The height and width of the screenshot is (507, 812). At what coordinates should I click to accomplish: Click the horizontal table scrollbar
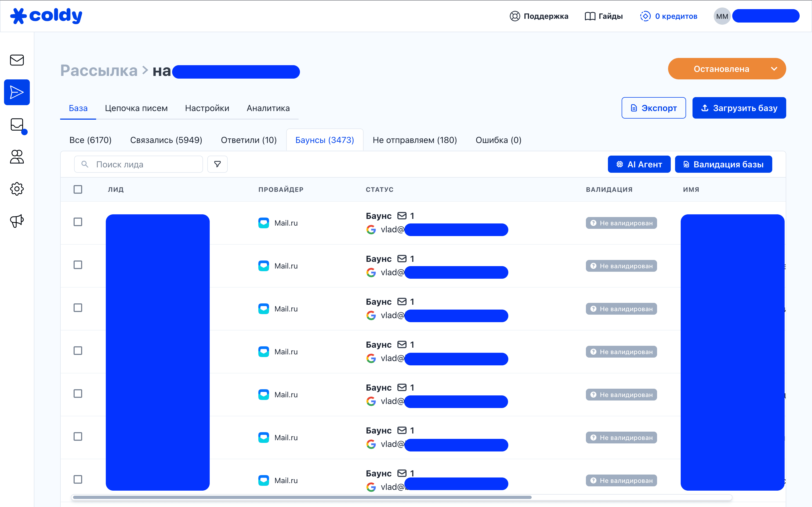tap(302, 497)
